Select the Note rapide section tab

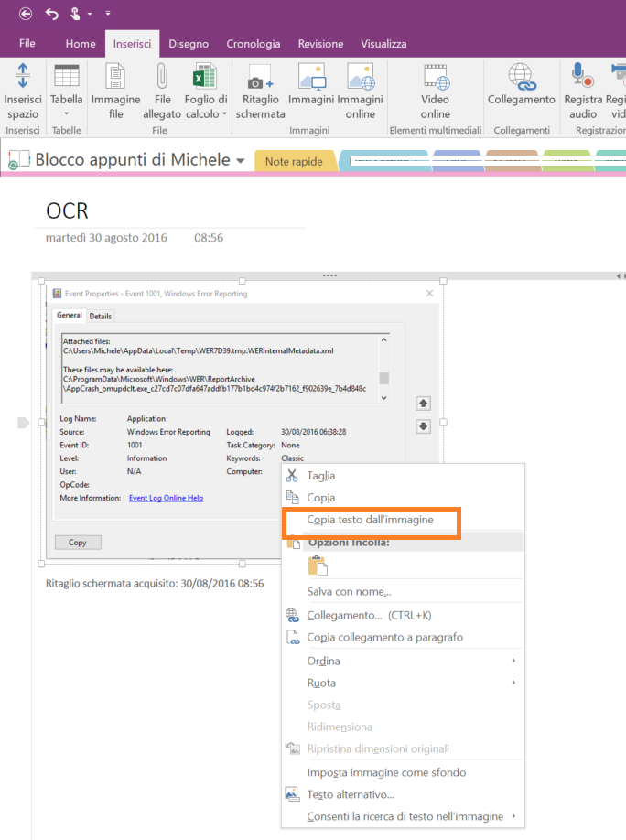294,161
